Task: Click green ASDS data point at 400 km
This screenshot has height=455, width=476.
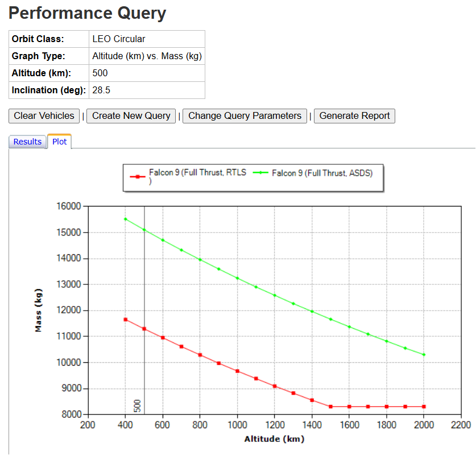Action: tap(126, 219)
